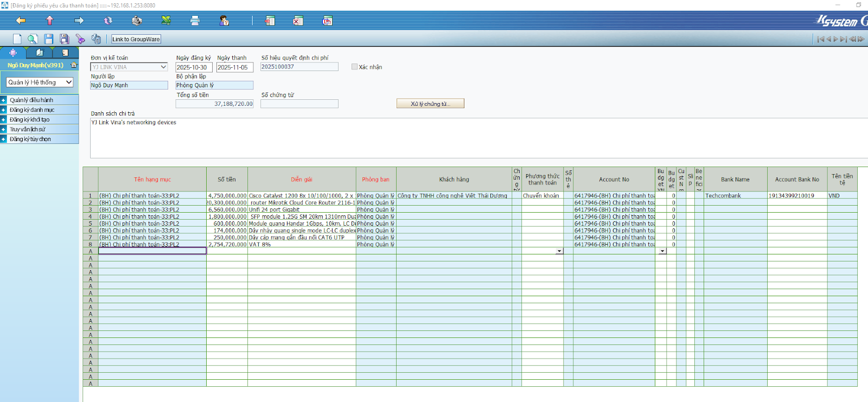Viewport: 868px width, 402px height.
Task: Click the refresh icon in top toolbar
Action: [108, 21]
